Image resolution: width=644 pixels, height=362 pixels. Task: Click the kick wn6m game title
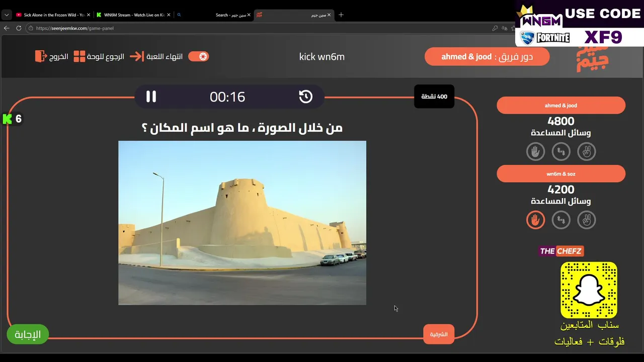322,56
